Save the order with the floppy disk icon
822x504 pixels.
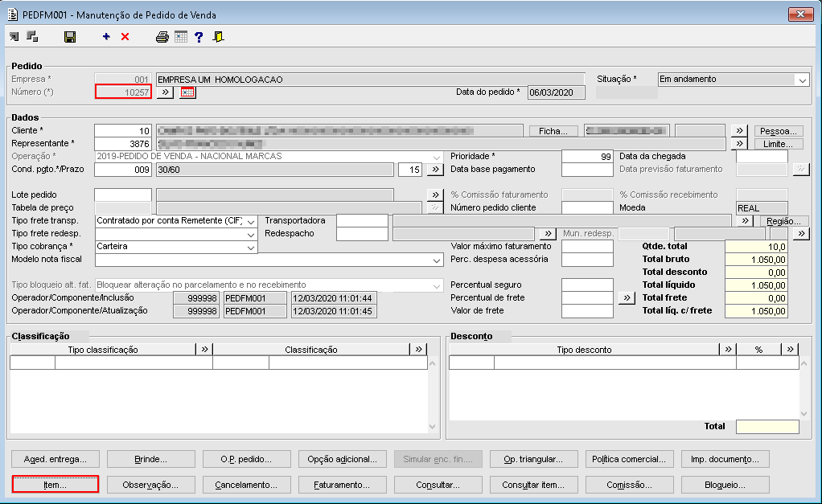(x=70, y=37)
